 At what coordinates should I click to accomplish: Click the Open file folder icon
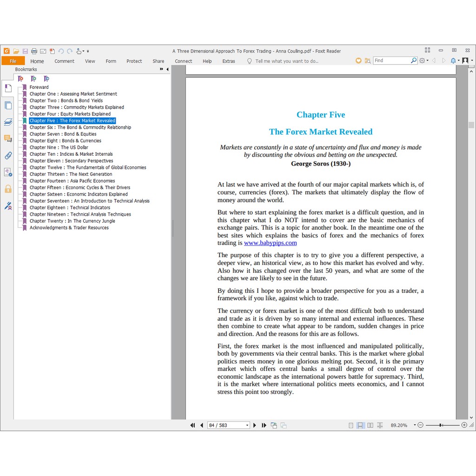[16, 51]
